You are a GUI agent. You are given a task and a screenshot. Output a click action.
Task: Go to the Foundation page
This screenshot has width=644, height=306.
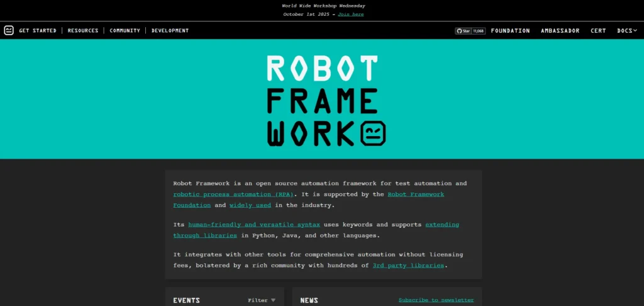[x=511, y=31]
